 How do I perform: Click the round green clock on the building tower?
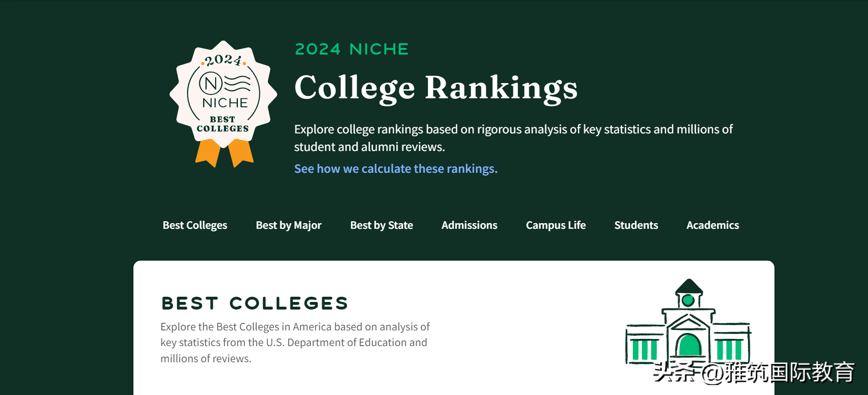[x=688, y=300]
